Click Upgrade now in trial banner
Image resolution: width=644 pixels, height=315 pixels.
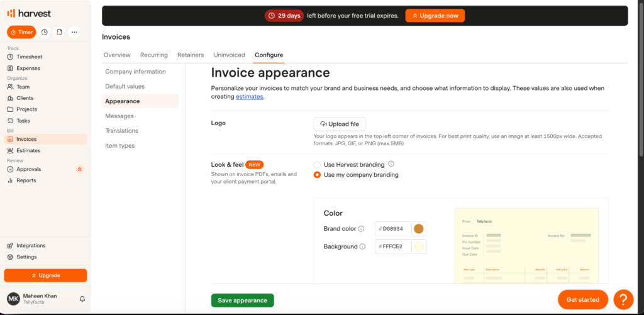tap(435, 16)
